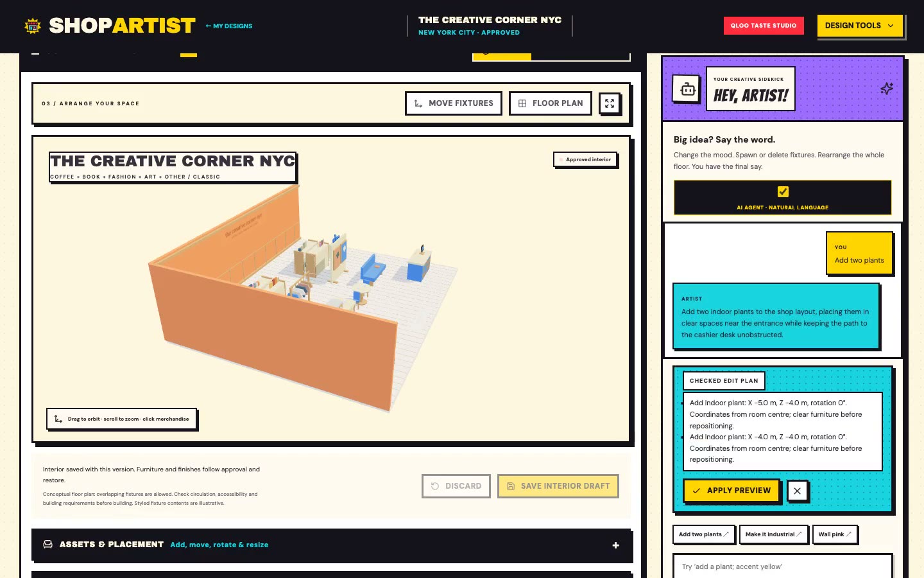Choose the 'Make it industrial' suggestion chip
This screenshot has height=578, width=924.
coord(773,534)
